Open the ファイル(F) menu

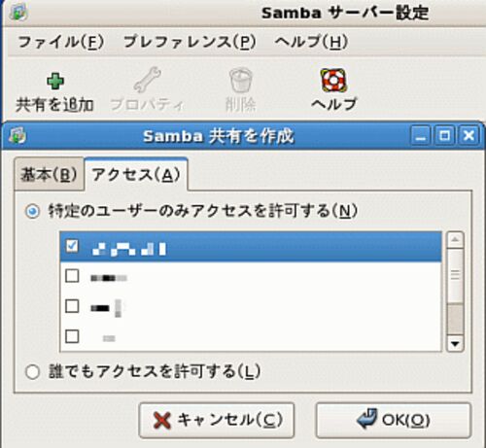point(61,42)
